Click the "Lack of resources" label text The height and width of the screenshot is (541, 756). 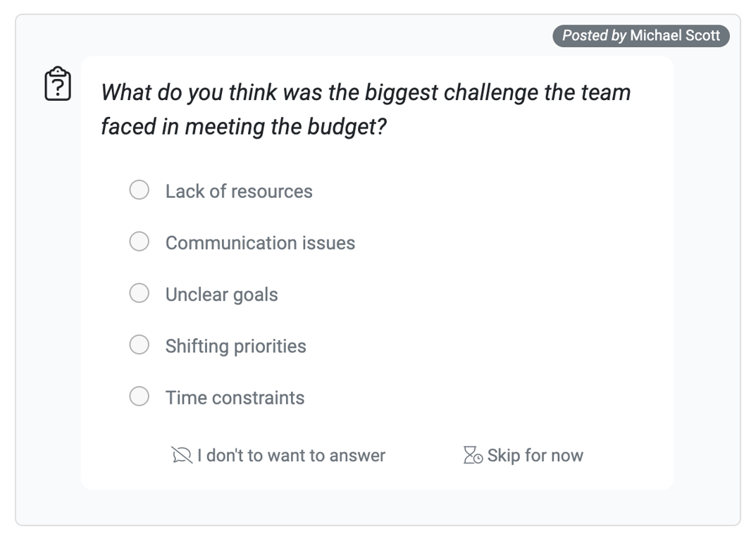coord(239,192)
